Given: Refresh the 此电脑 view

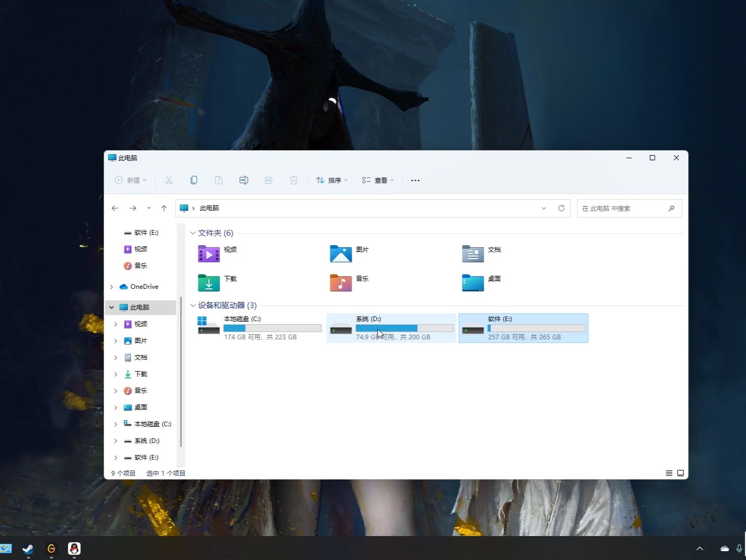Looking at the screenshot, I should tap(561, 208).
